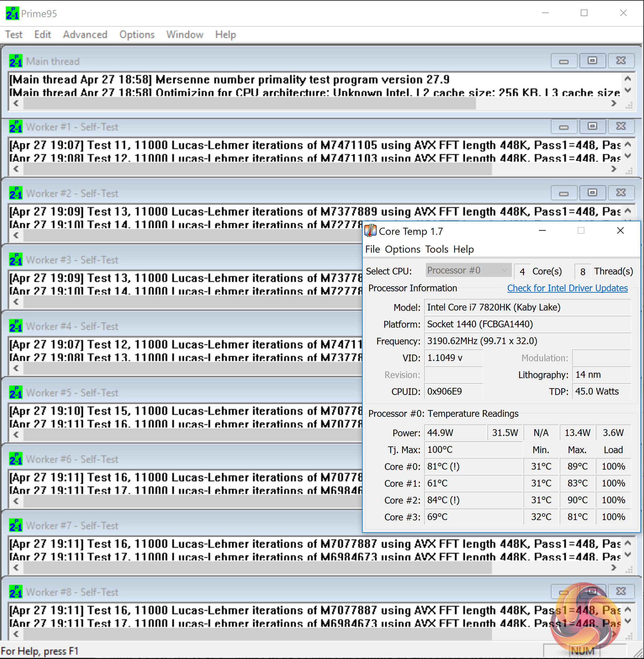The image size is (644, 659).
Task: Click the status bar text 'For Help, press F1'
Action: click(40, 651)
